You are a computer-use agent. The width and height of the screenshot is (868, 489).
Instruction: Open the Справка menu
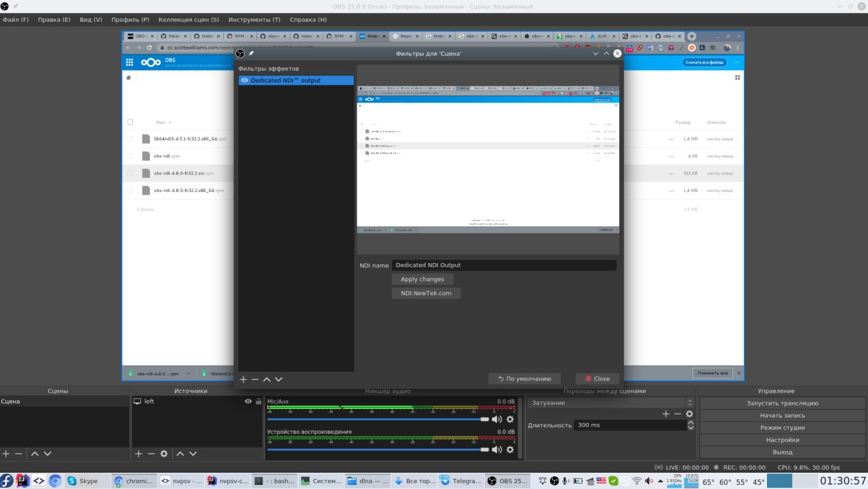pyautogui.click(x=308, y=20)
